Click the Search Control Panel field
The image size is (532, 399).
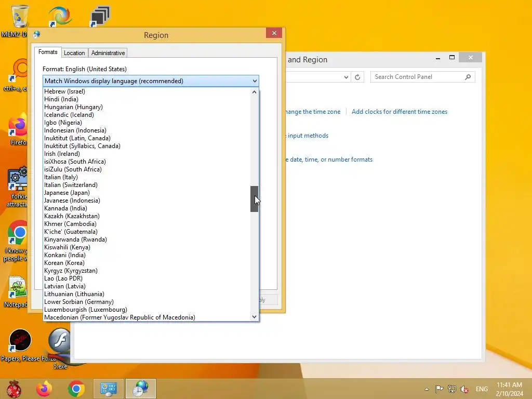pyautogui.click(x=423, y=77)
